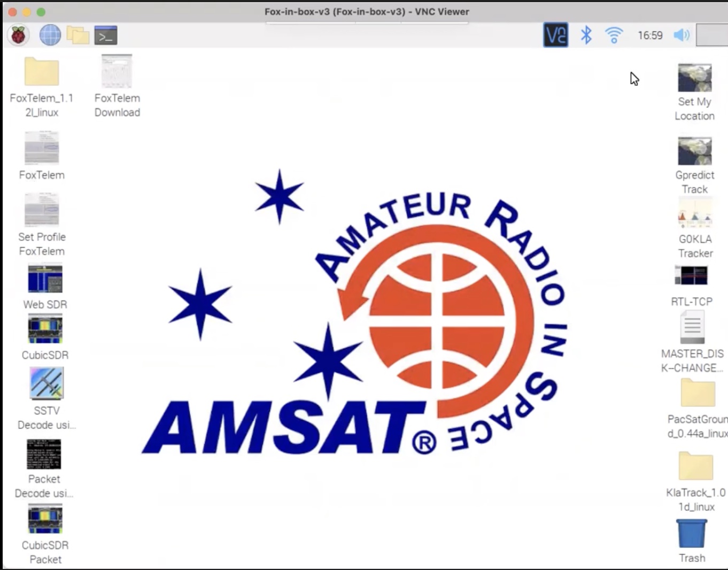The image size is (728, 570).
Task: Select the Packet Decode icon
Action: coord(44,454)
